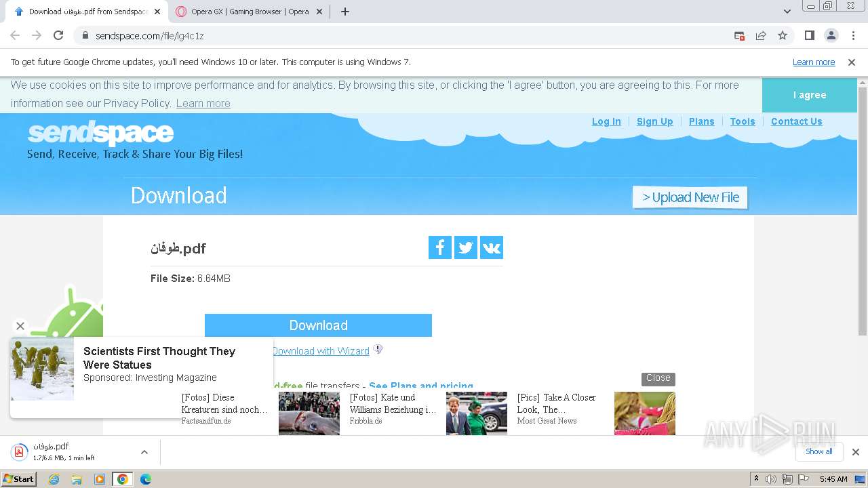Open a new tab with plus button

point(345,12)
